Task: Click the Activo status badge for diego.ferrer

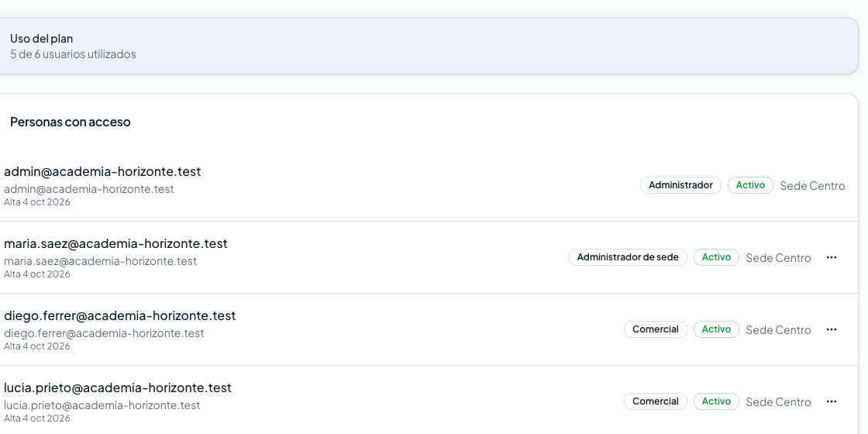Action: point(716,329)
